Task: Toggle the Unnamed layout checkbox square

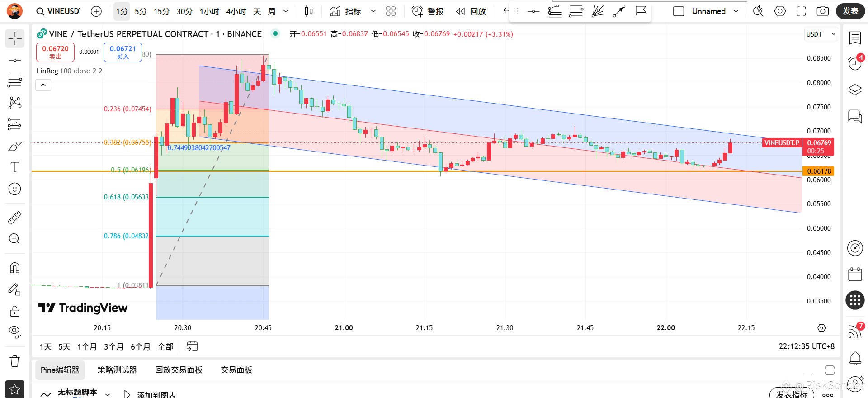Action: pos(679,11)
